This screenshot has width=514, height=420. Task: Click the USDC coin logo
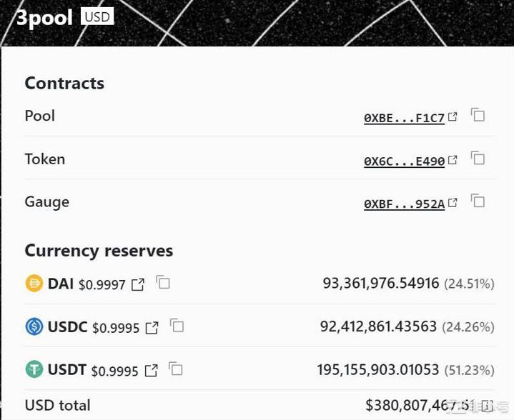(x=34, y=327)
